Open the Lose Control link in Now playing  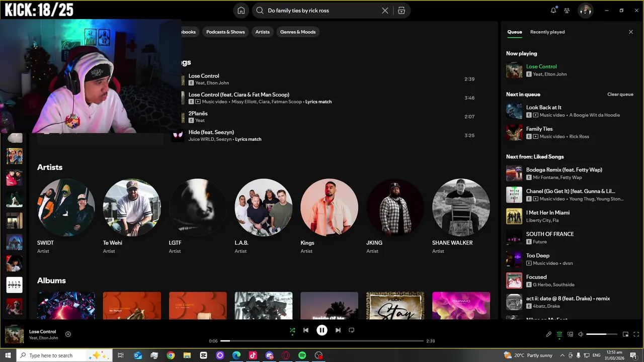[x=541, y=66]
